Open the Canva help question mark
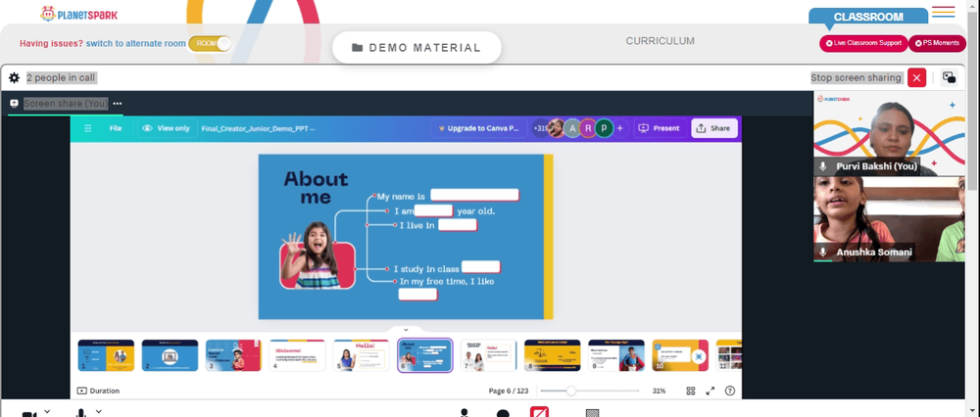The height and width of the screenshot is (417, 980). point(729,391)
